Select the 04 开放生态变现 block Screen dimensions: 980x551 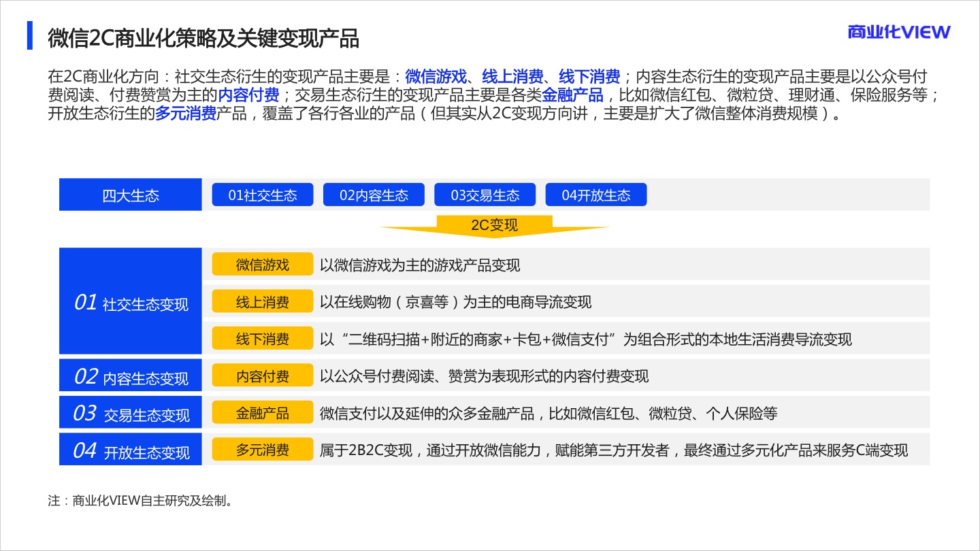(x=131, y=449)
